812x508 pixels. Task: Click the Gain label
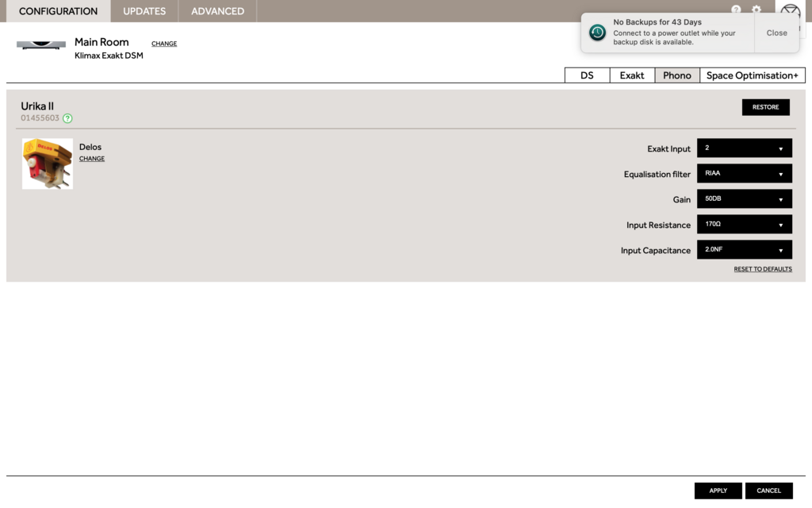(681, 199)
